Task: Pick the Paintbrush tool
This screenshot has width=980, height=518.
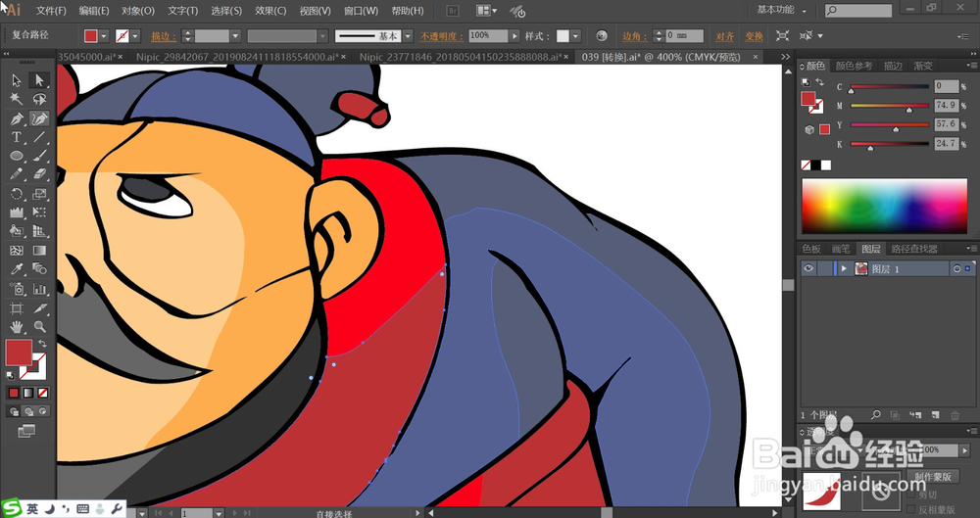Action: [39, 156]
